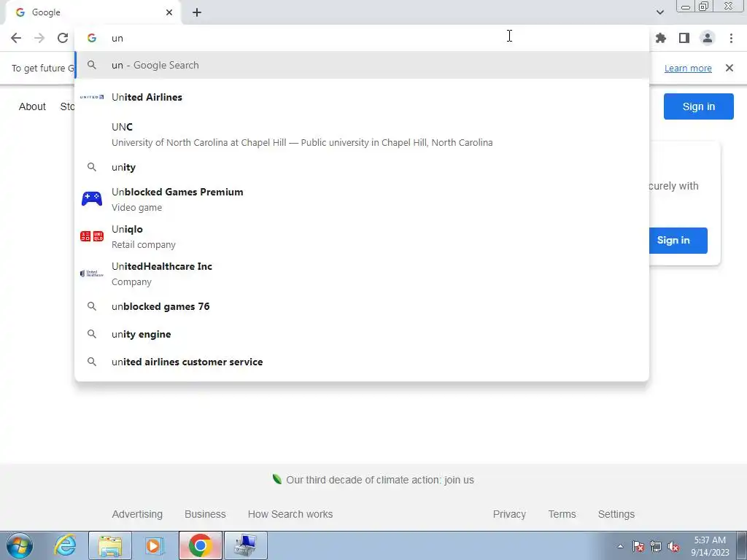
Task: Open the clock showing 5:37 AM
Action: (x=710, y=546)
